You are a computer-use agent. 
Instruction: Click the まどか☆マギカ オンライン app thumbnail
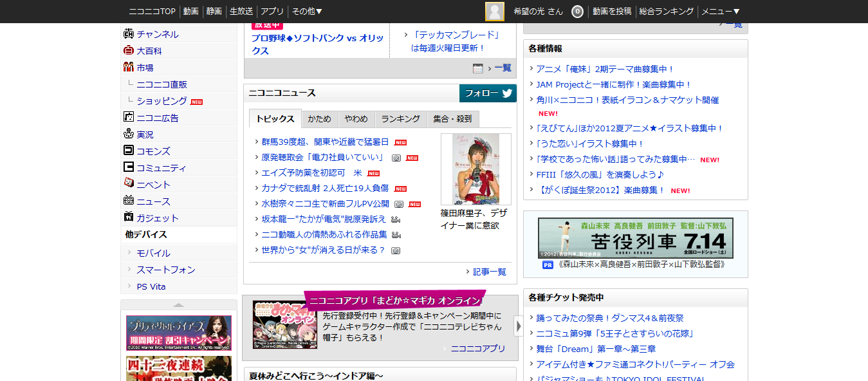coord(285,325)
